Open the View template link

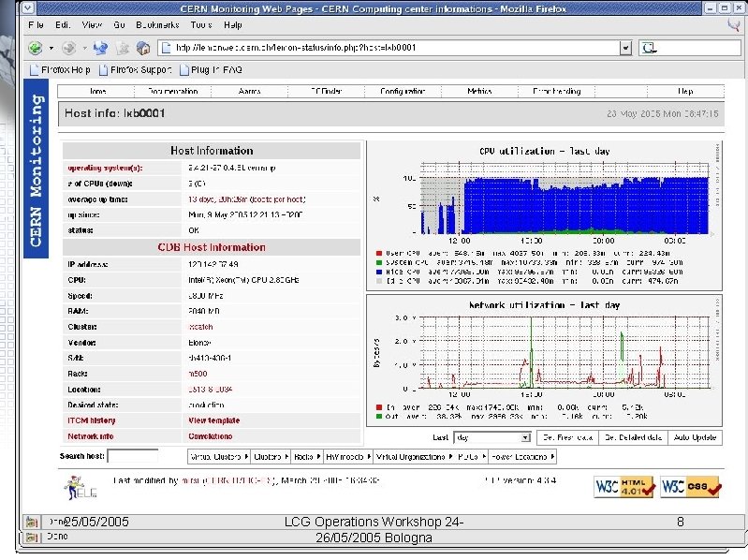(214, 420)
